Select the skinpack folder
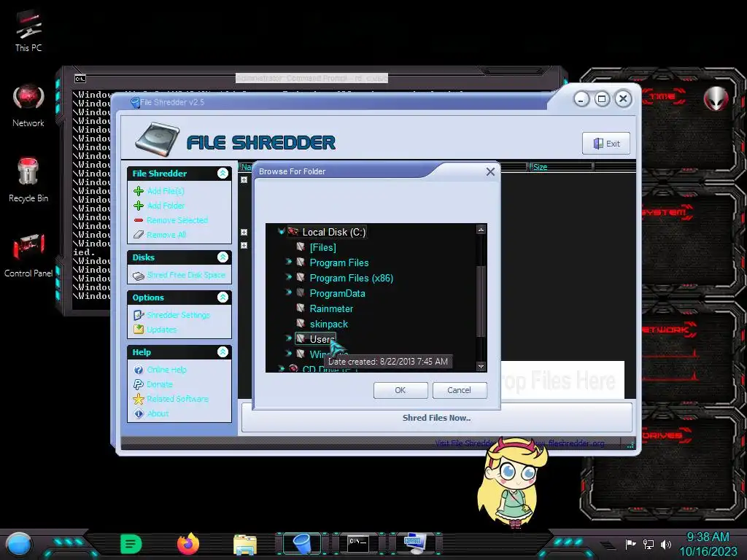The width and height of the screenshot is (747, 560). pyautogui.click(x=329, y=324)
